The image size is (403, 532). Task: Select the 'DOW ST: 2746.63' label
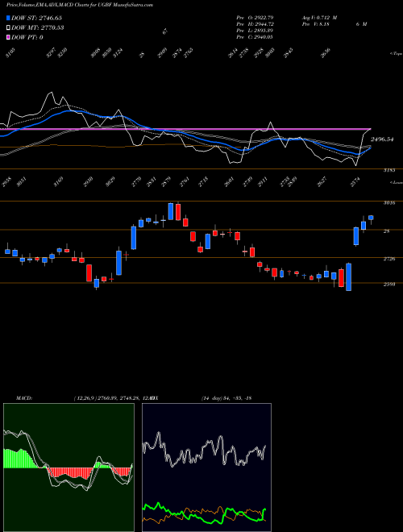pos(36,18)
